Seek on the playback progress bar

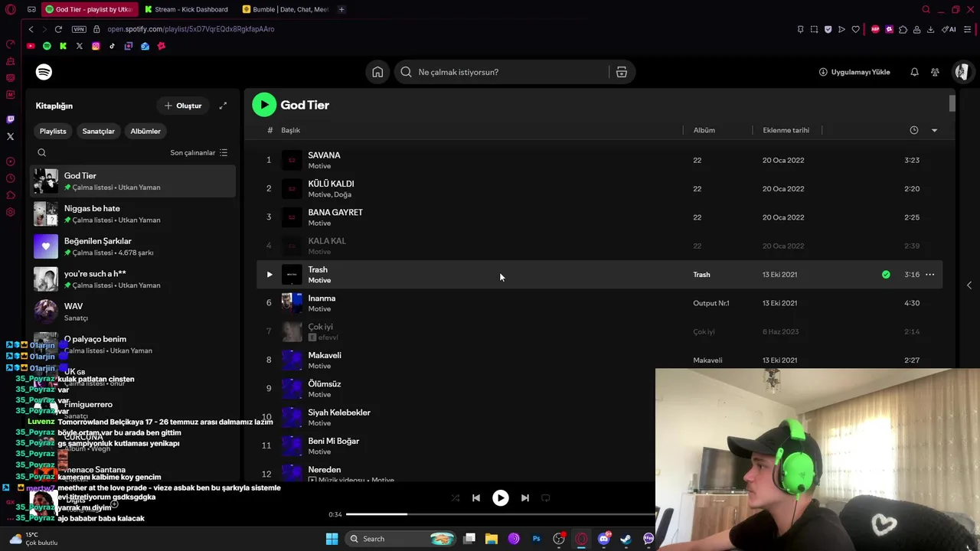tap(500, 514)
